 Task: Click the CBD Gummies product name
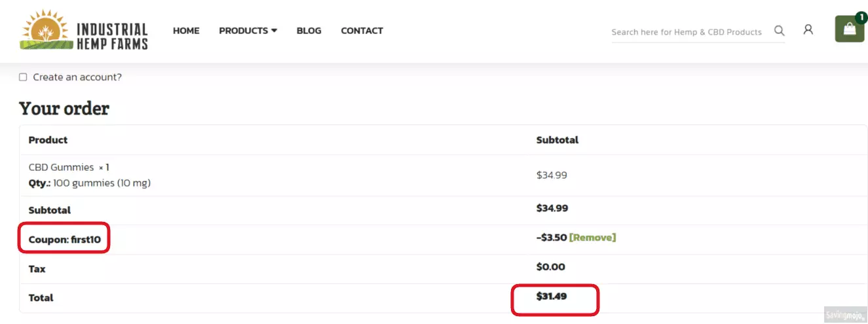click(61, 168)
